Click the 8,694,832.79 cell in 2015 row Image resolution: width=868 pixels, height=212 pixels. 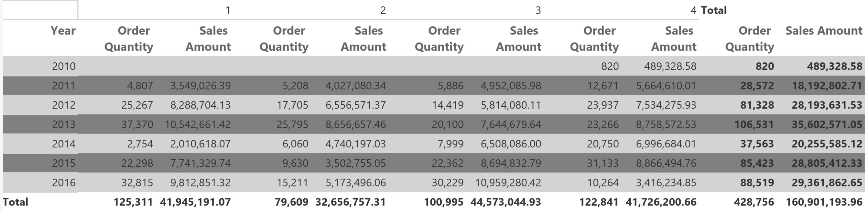click(x=511, y=163)
